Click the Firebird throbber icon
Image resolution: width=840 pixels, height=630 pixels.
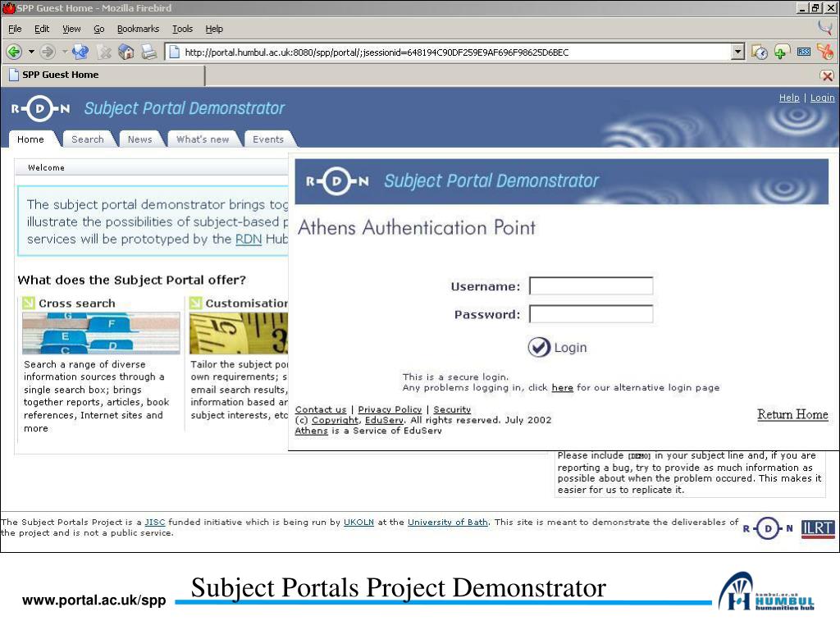click(825, 28)
